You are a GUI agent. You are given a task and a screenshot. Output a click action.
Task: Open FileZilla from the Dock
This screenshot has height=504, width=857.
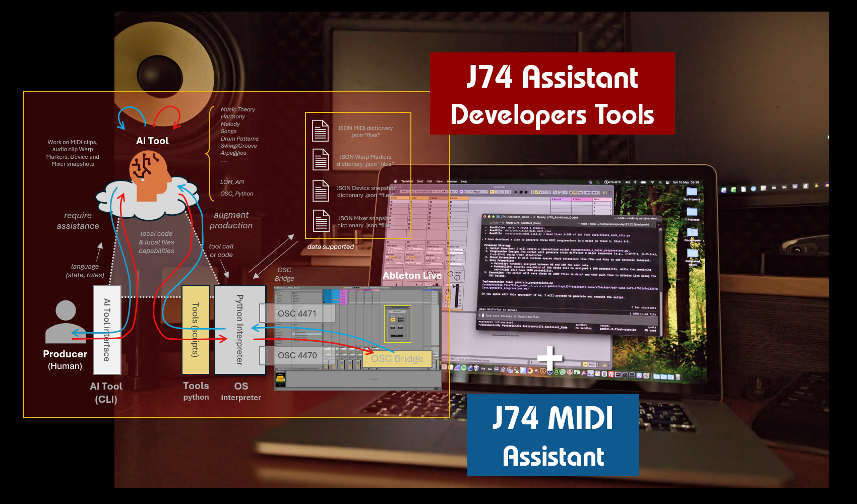pos(611,374)
